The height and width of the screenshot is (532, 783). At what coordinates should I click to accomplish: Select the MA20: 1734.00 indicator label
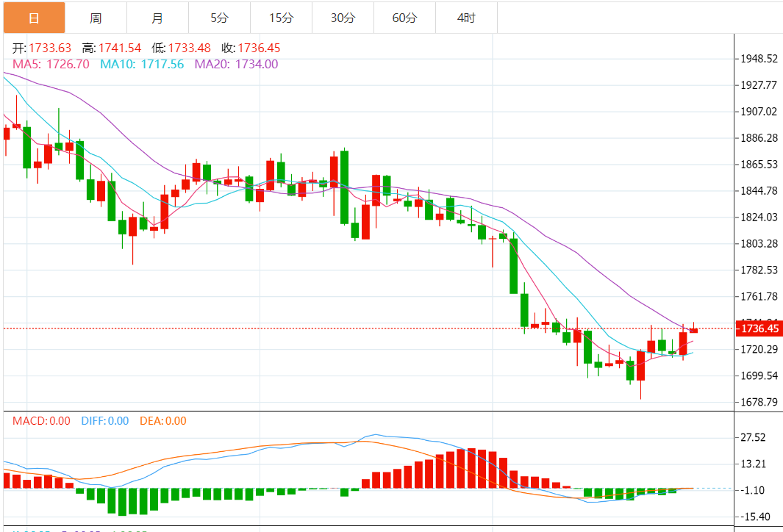coord(236,64)
